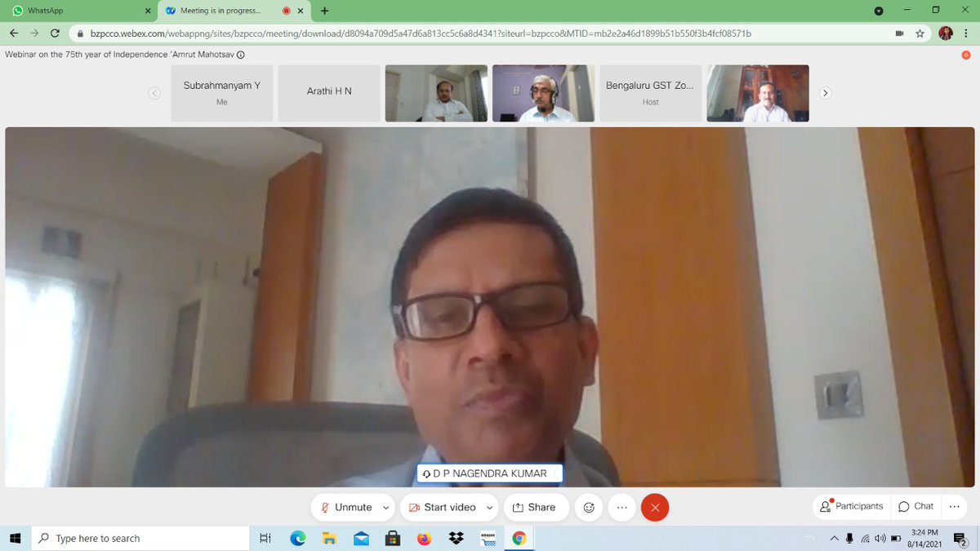Launch Microsoft Edge from taskbar
Screen dimensions: 980x551
(x=297, y=538)
